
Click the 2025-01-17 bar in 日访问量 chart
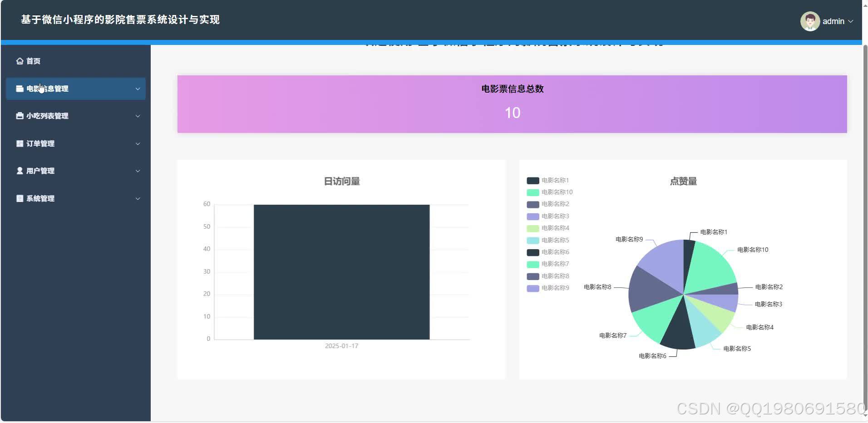pyautogui.click(x=341, y=271)
